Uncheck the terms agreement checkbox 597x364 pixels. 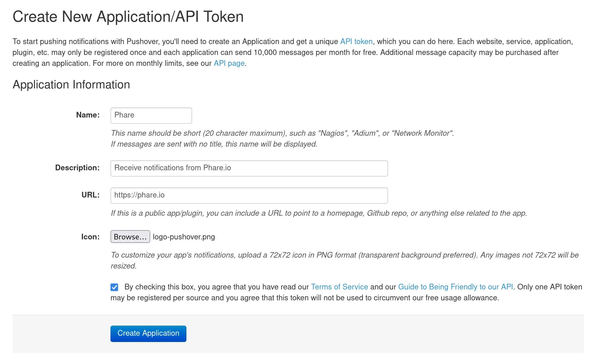point(114,287)
